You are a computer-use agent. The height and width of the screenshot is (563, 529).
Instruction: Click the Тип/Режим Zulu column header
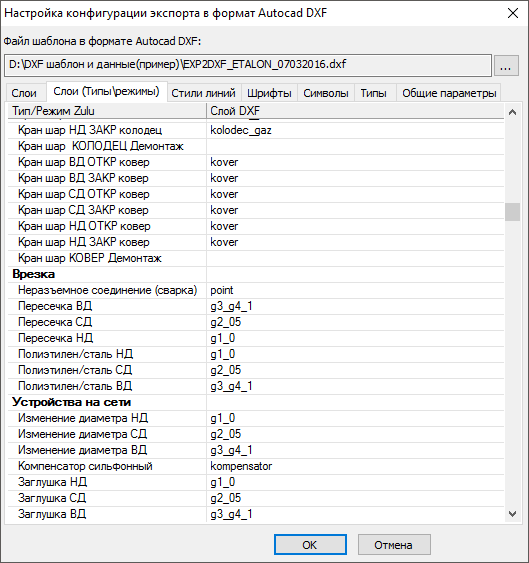(x=107, y=111)
